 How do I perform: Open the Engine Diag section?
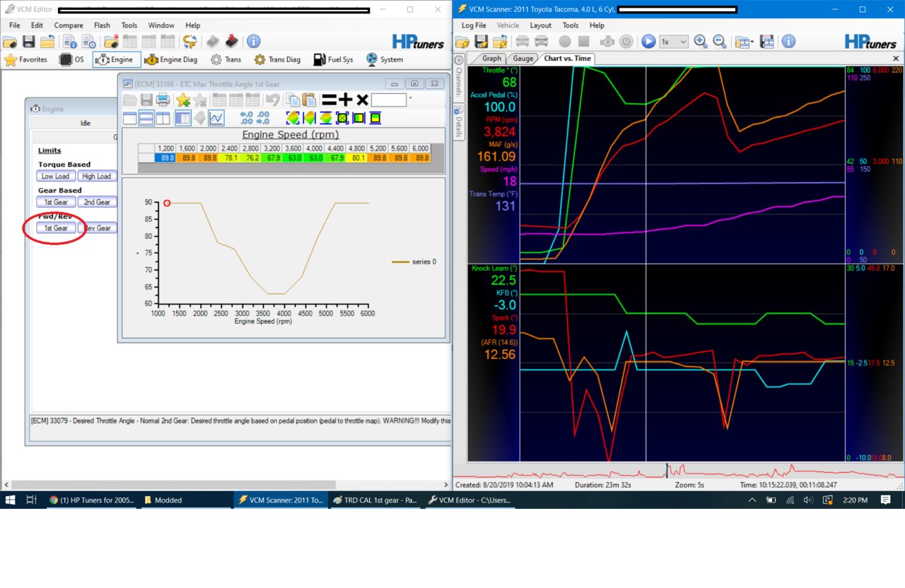click(170, 59)
